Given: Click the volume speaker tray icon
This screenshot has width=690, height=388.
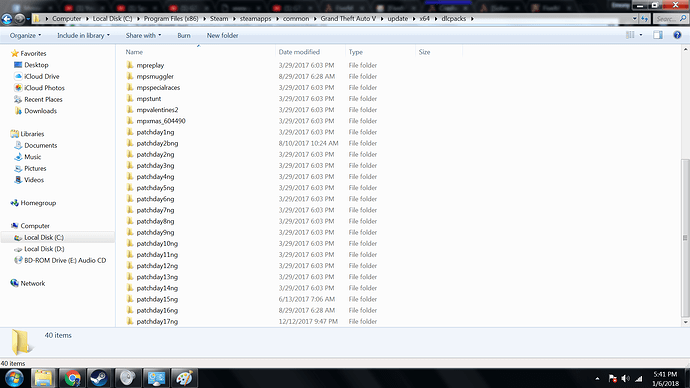Looking at the screenshot, I should coord(625,378).
